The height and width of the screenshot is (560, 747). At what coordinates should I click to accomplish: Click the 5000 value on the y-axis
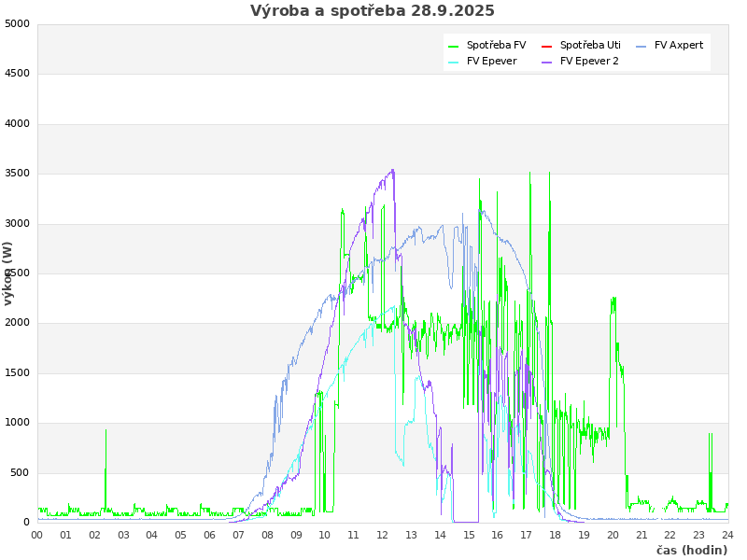[x=17, y=23]
